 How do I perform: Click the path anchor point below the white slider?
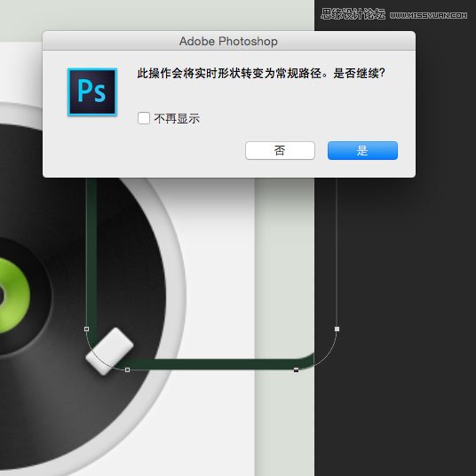(x=128, y=369)
